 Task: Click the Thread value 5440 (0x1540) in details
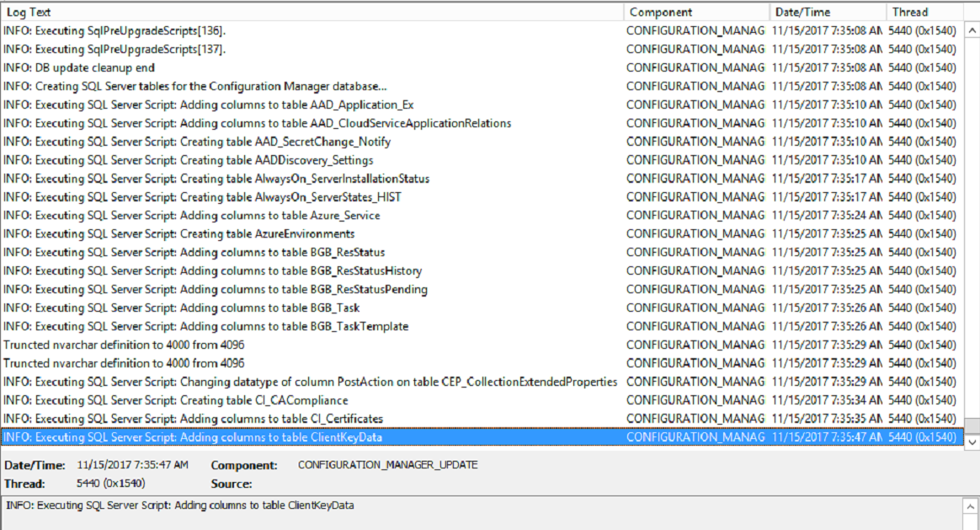pos(110,483)
